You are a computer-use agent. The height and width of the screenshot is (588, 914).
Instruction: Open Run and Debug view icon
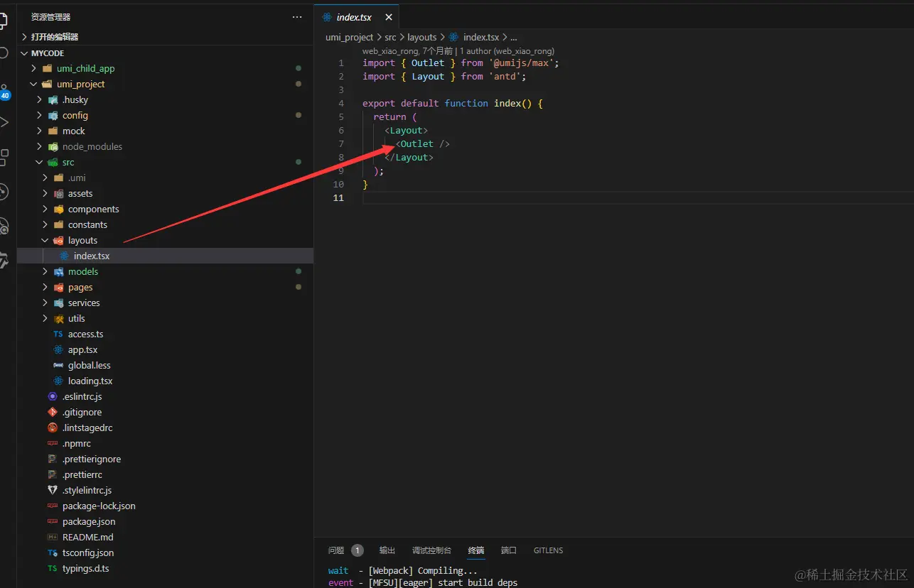(x=4, y=122)
